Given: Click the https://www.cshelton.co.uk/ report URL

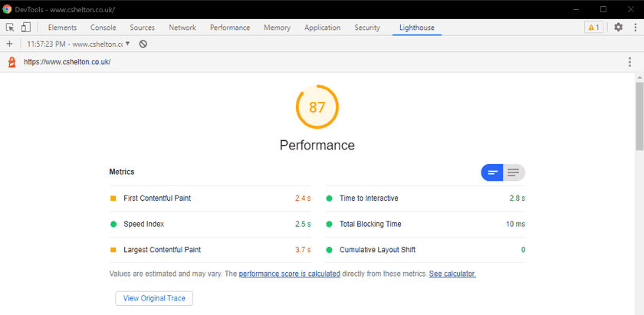Looking at the screenshot, I should pyautogui.click(x=67, y=62).
